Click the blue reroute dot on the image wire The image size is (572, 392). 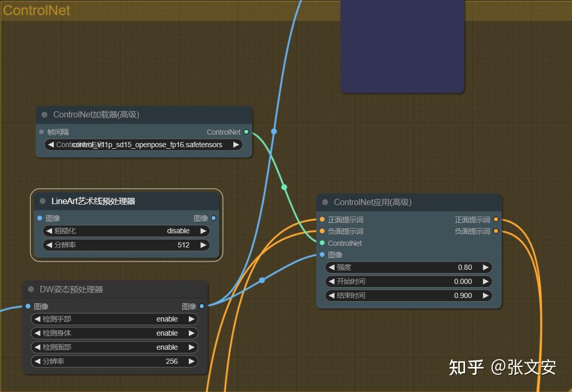pyautogui.click(x=261, y=280)
